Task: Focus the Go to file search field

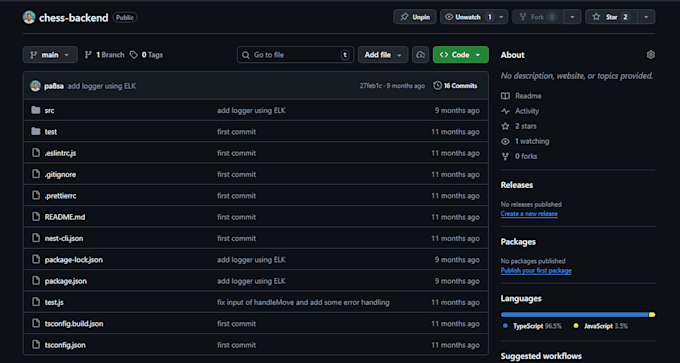Action: [x=295, y=55]
